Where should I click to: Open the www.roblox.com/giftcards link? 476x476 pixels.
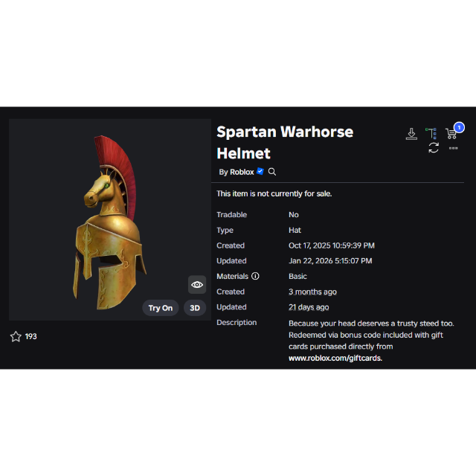pos(335,358)
